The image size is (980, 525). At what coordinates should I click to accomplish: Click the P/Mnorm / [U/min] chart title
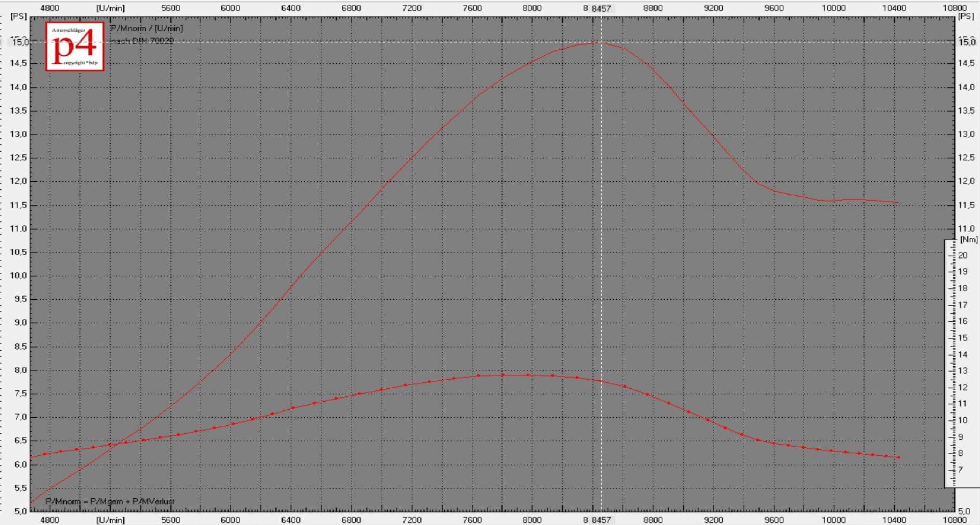146,28
